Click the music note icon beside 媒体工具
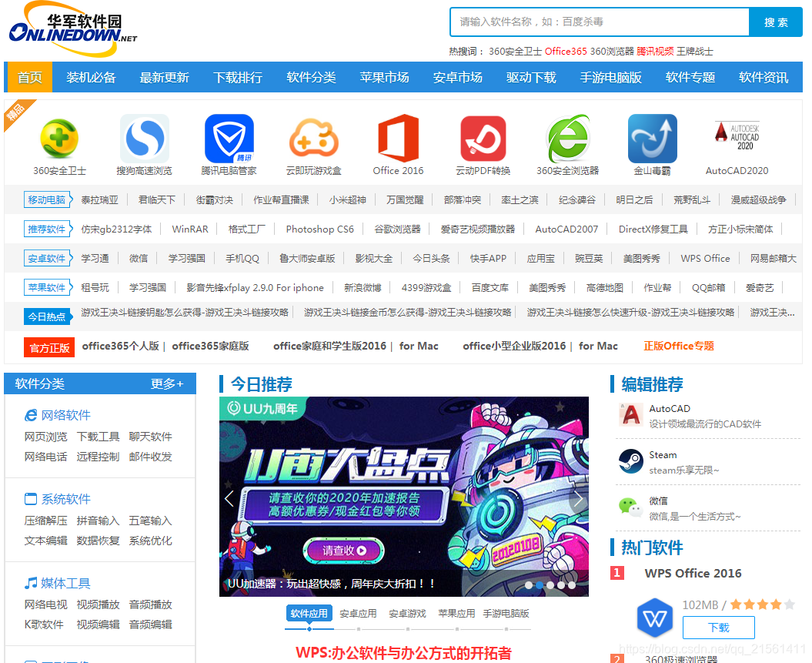Viewport: 812px width, 663px height. tap(31, 583)
